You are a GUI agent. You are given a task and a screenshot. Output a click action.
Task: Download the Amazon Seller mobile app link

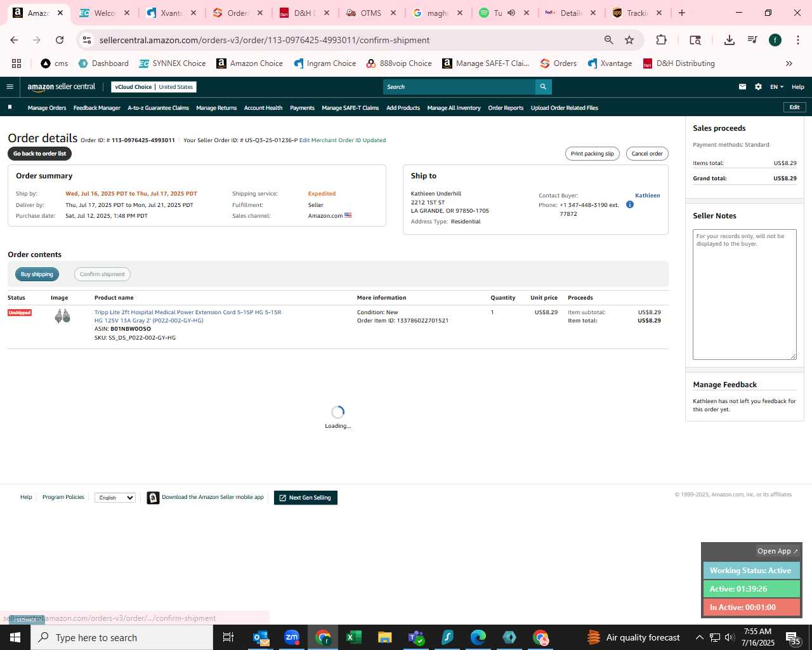pyautogui.click(x=213, y=497)
